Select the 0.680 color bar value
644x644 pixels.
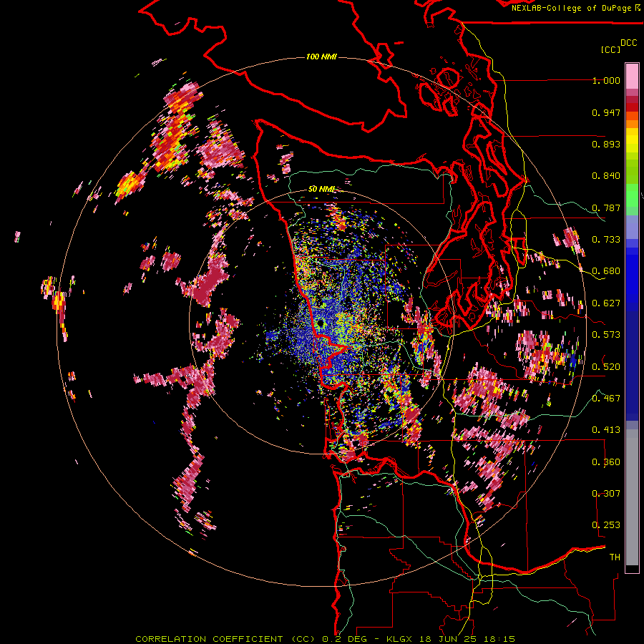tap(606, 271)
